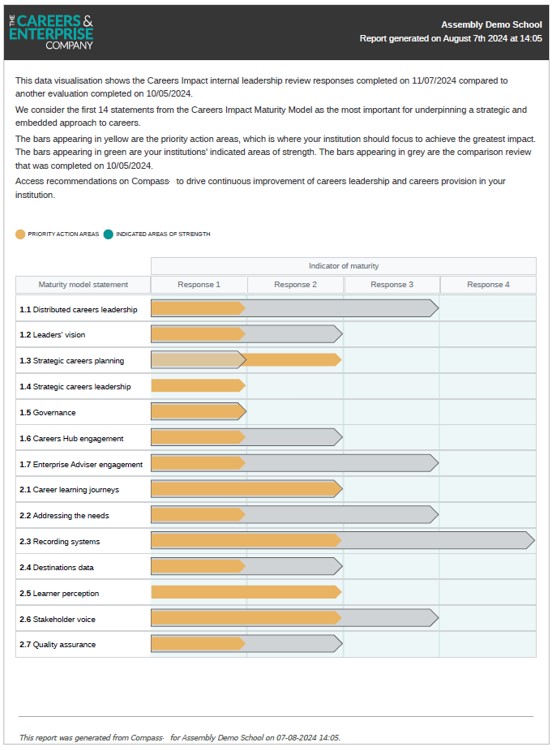Click the grey arrow tip of 1.7 Enterprise Adviser bar
This screenshot has width=555, height=750.
[434, 463]
